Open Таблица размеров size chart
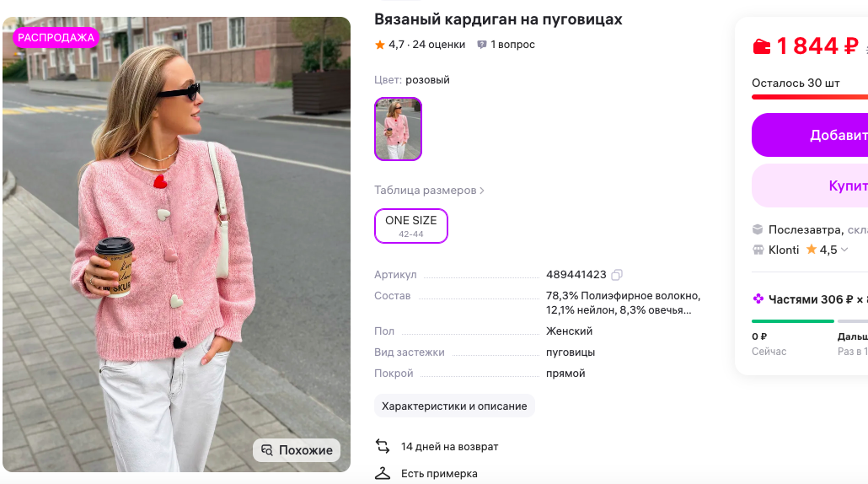 (x=429, y=190)
